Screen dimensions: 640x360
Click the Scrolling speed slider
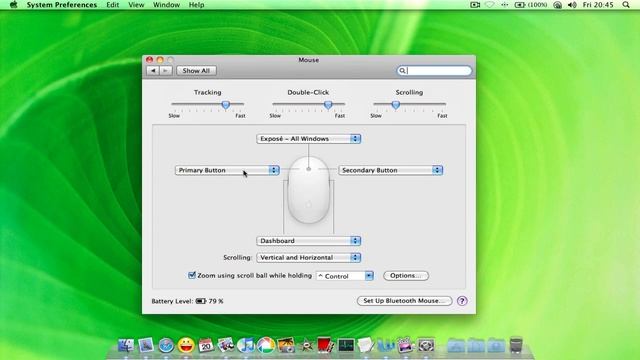409,104
